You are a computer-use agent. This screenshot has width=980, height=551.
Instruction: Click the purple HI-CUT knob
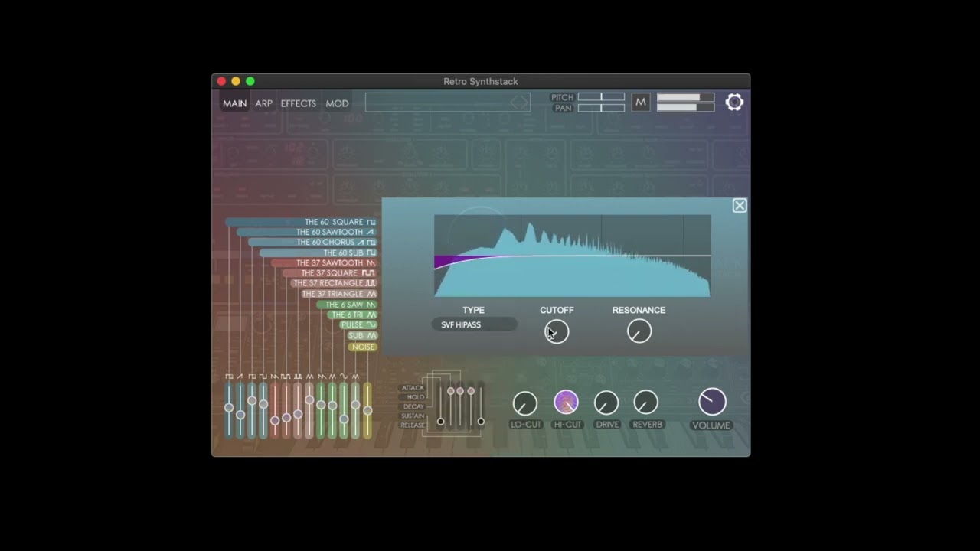[566, 403]
